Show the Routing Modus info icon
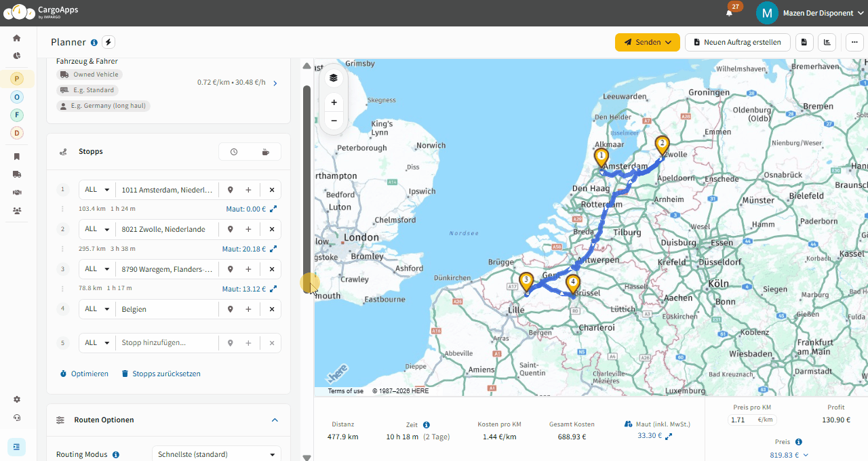868x461 pixels. pyautogui.click(x=116, y=455)
